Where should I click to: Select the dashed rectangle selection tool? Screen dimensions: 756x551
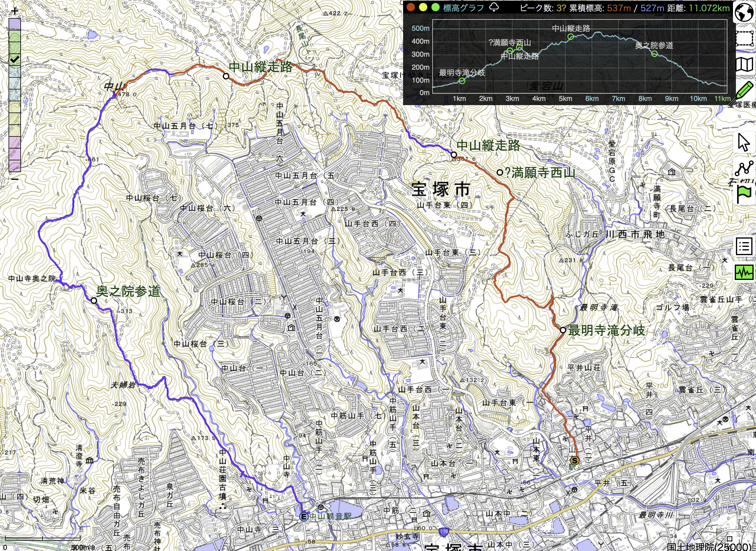745,38
